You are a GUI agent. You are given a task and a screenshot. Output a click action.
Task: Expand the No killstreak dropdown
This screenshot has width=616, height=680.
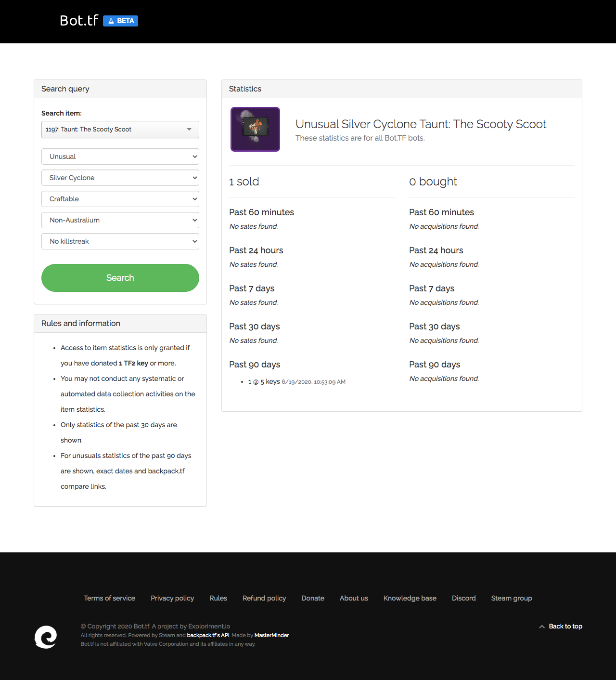pyautogui.click(x=120, y=241)
